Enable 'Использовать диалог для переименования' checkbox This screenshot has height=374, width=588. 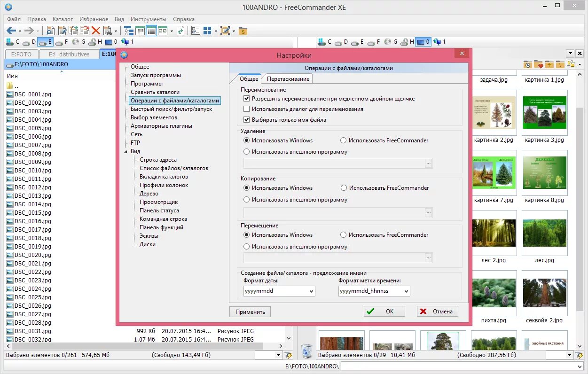247,109
